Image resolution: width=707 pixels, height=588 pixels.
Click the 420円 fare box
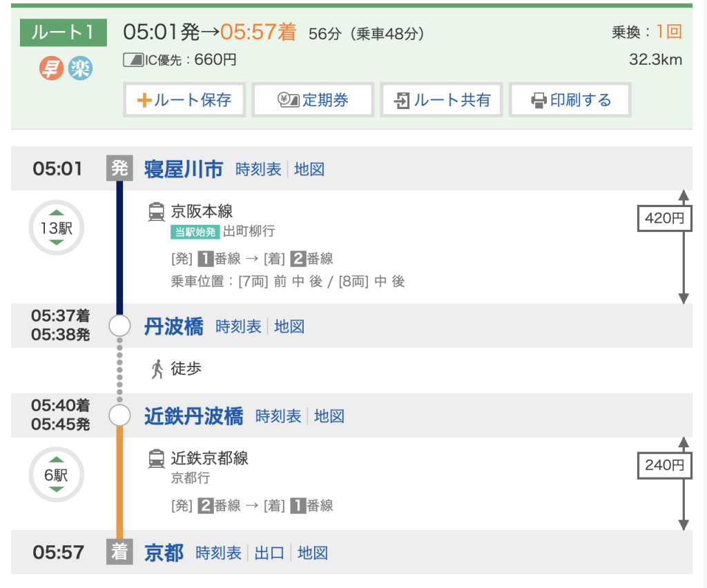[664, 219]
